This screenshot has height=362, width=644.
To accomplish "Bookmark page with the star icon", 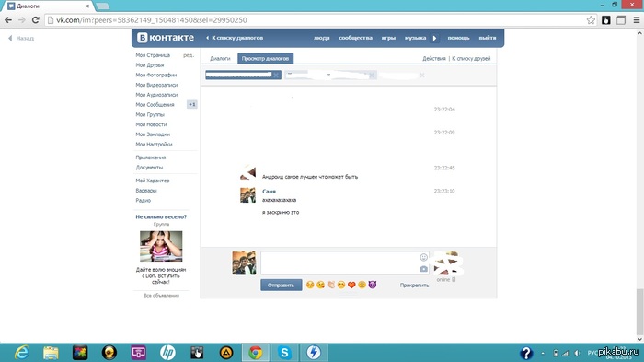I will click(x=591, y=19).
